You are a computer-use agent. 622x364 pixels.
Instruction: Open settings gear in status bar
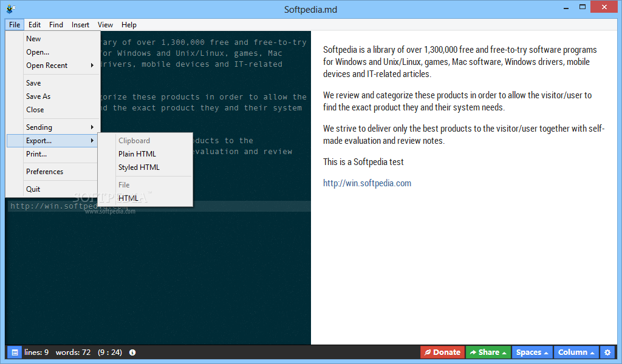[607, 352]
